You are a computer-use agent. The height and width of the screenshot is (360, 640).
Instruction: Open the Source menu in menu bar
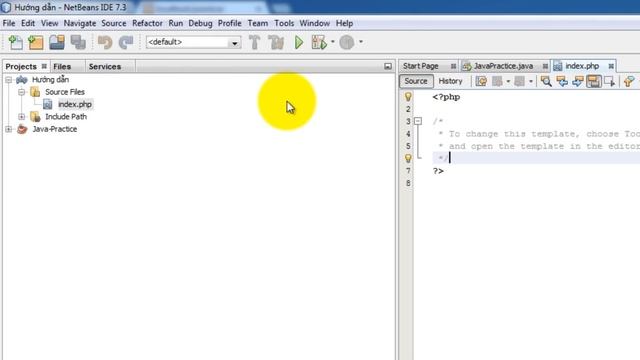pyautogui.click(x=113, y=23)
